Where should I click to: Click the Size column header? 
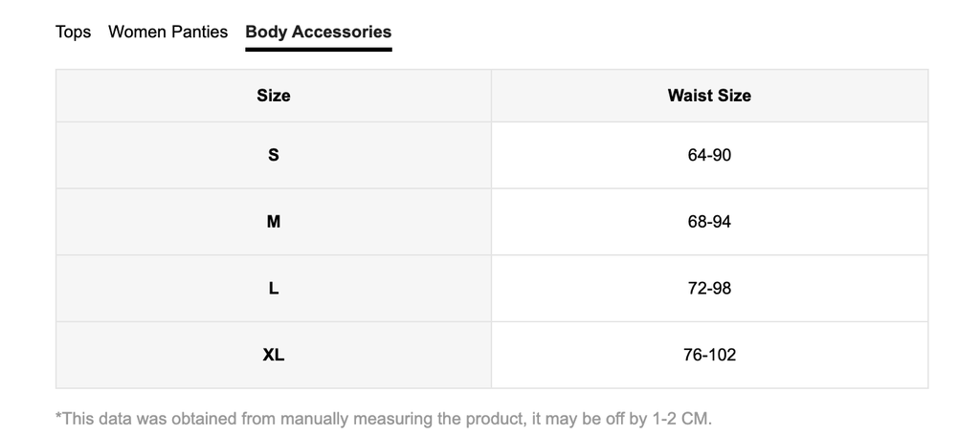click(x=274, y=96)
